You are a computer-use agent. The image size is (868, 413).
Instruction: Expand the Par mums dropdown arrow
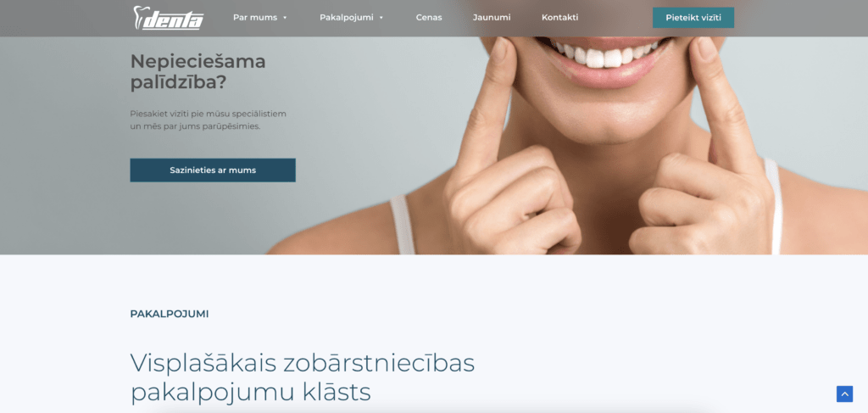click(285, 18)
